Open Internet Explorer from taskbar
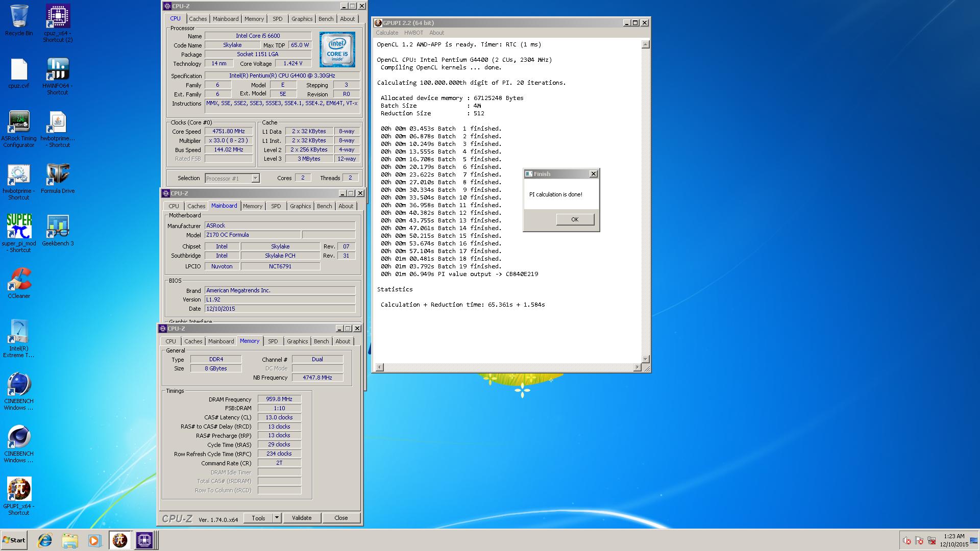 coord(45,540)
